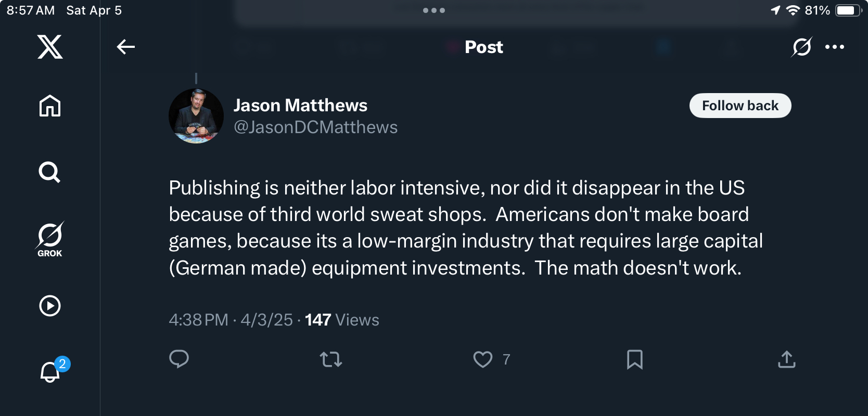Open Notifications bell with 2 badge
The width and height of the screenshot is (868, 416).
click(51, 371)
